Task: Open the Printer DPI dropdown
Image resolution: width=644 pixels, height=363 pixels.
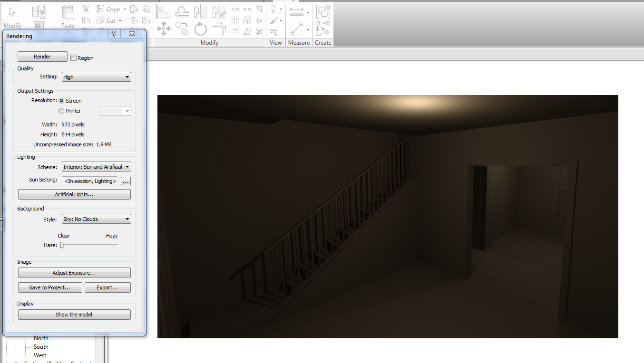Action: coord(115,111)
